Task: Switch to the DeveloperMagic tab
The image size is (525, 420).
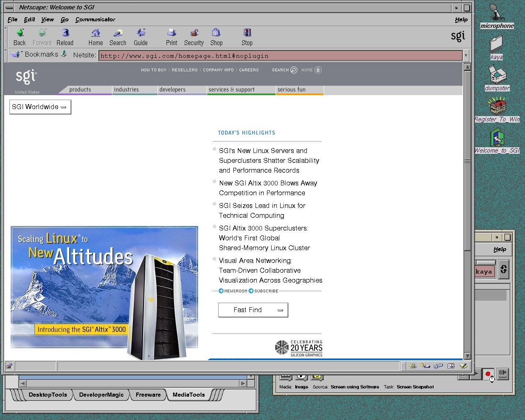Action: 101,395
